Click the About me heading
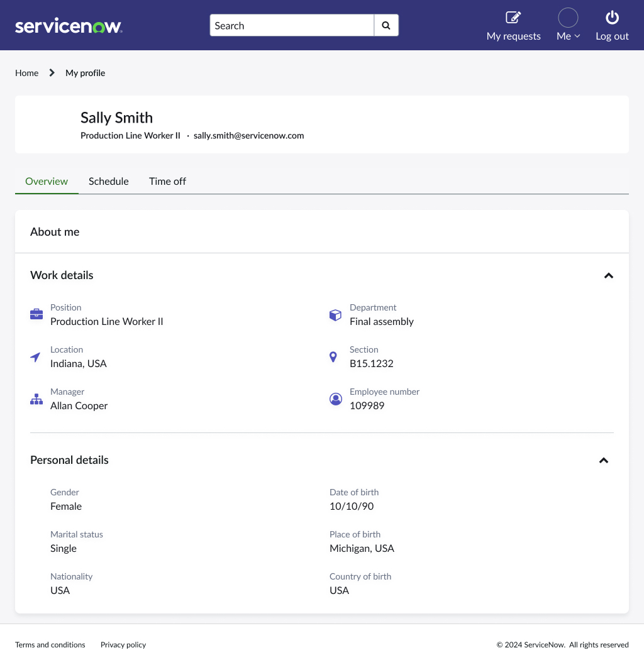This screenshot has width=644, height=665. coord(55,231)
